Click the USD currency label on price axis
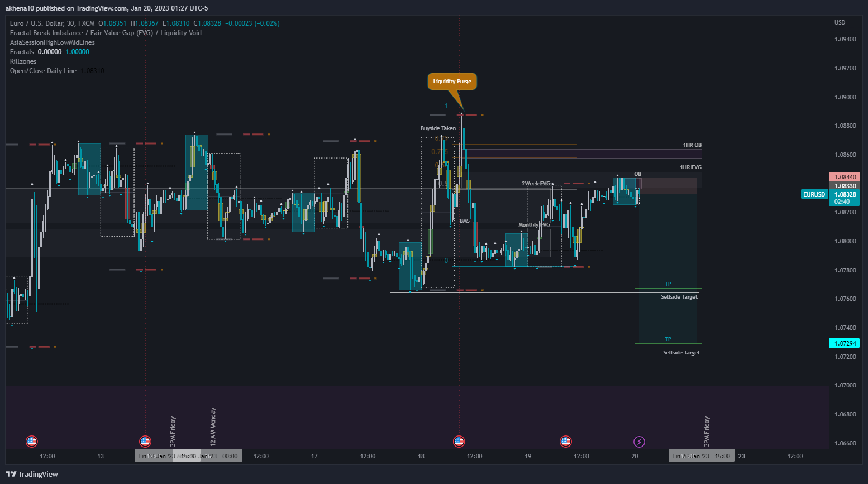The width and height of the screenshot is (868, 484). (840, 22)
